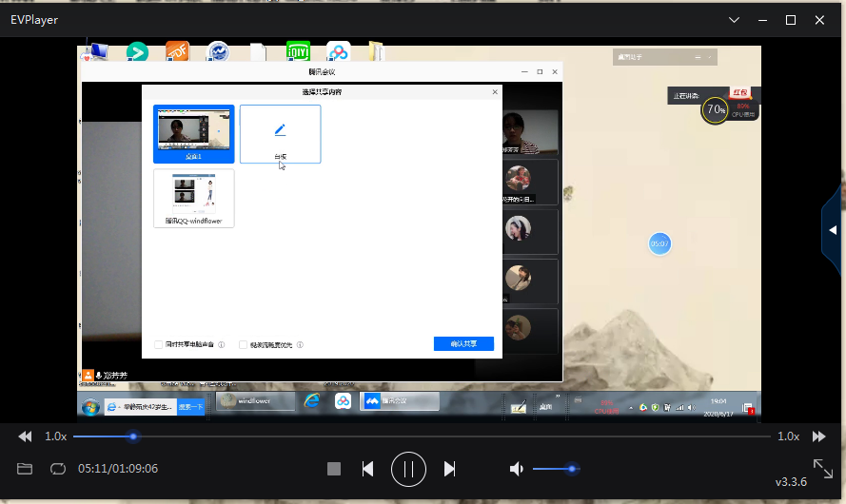
Task: Select the 桌面1 desktop share thumbnail
Action: coord(194,134)
